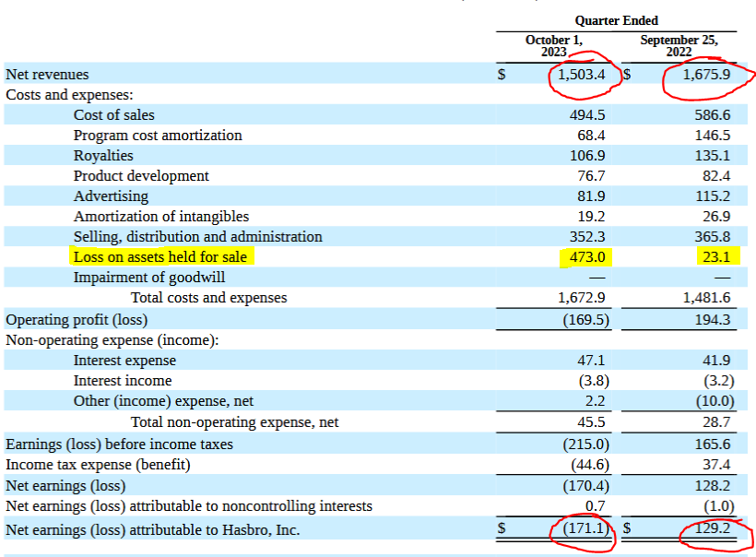Select the Cost of sales row label

click(x=114, y=115)
